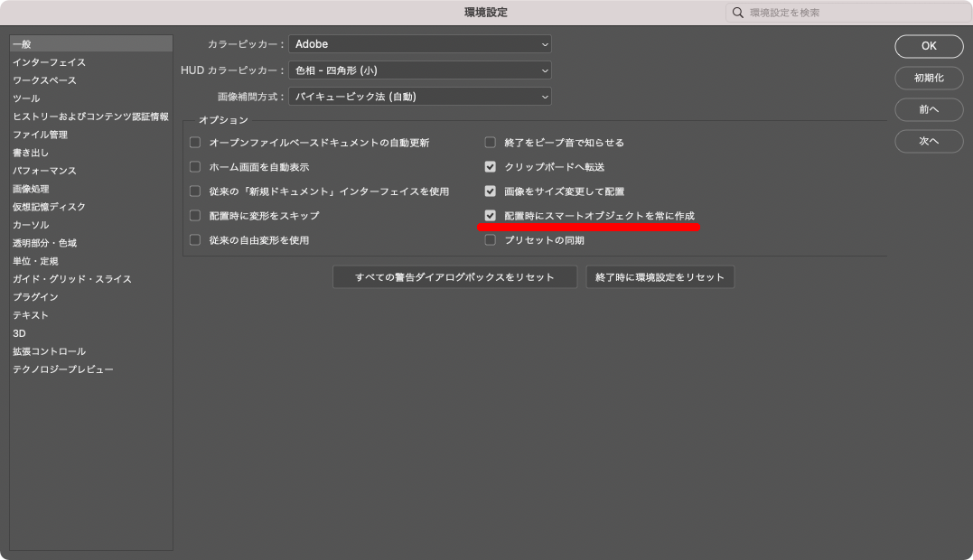Image resolution: width=973 pixels, height=560 pixels.
Task: Click 終了時に環境設定をリセット
Action: pos(660,276)
